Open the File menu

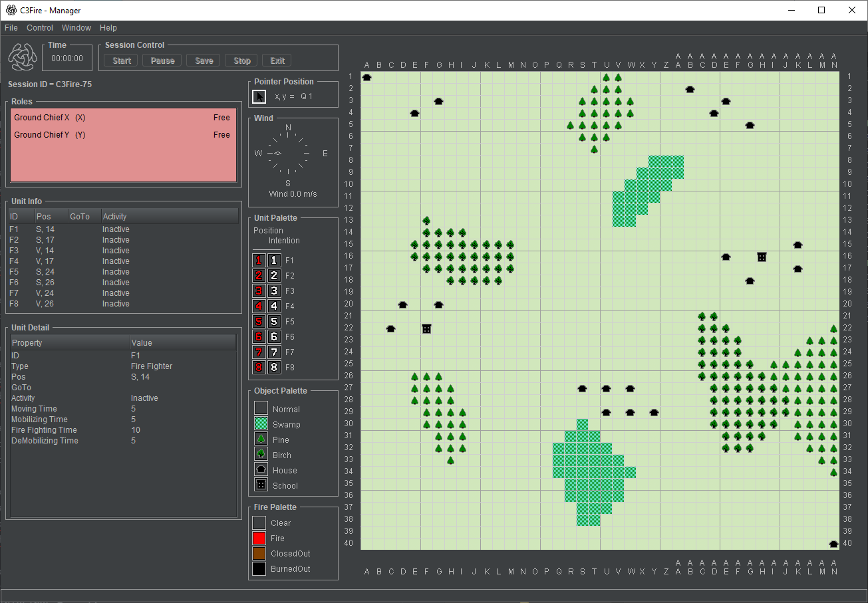click(x=11, y=28)
